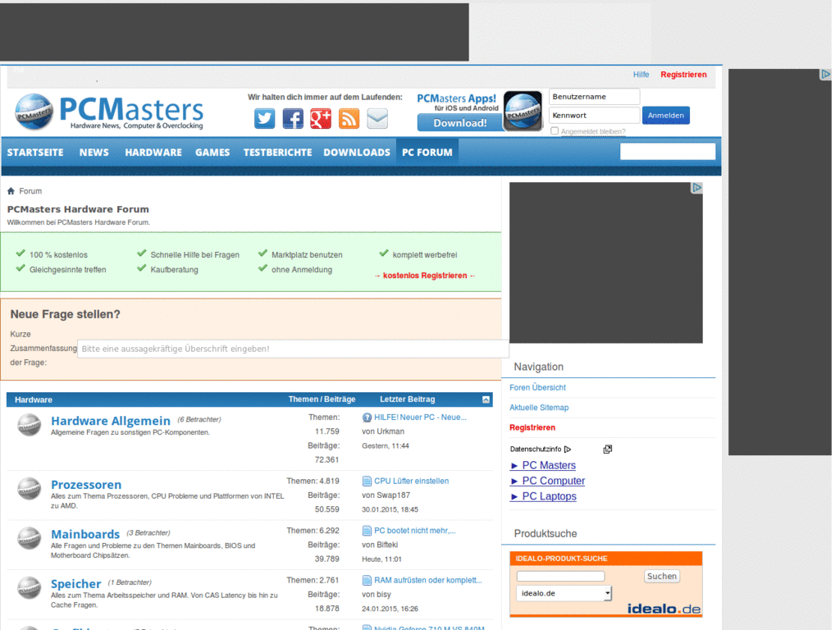Focus the search box in navigation bar
Image resolution: width=840 pixels, height=630 pixels.
(668, 152)
